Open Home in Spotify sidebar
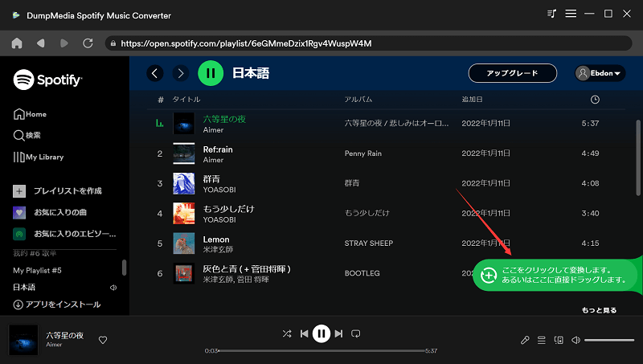 [30, 114]
